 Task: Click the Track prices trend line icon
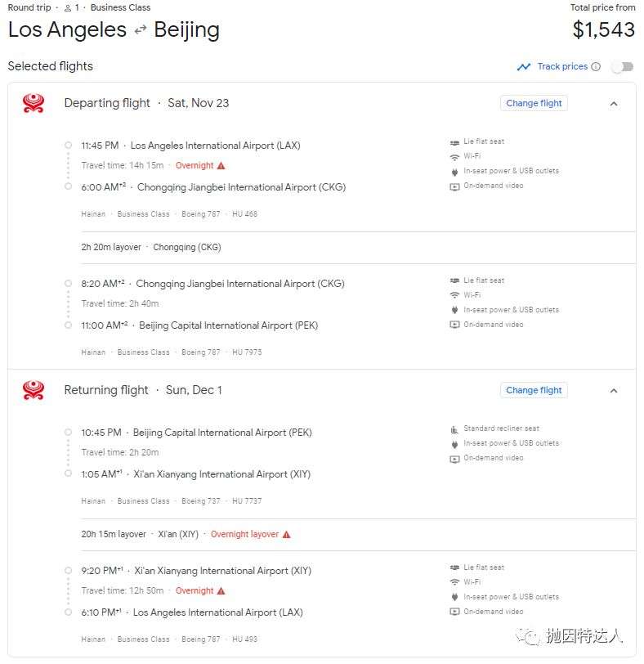[x=524, y=67]
